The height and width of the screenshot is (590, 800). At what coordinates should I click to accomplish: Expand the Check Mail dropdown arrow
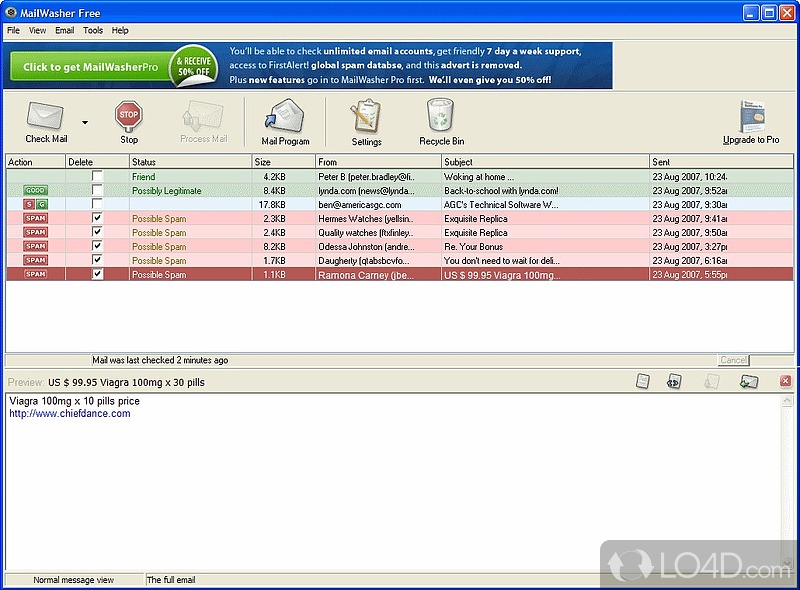85,123
